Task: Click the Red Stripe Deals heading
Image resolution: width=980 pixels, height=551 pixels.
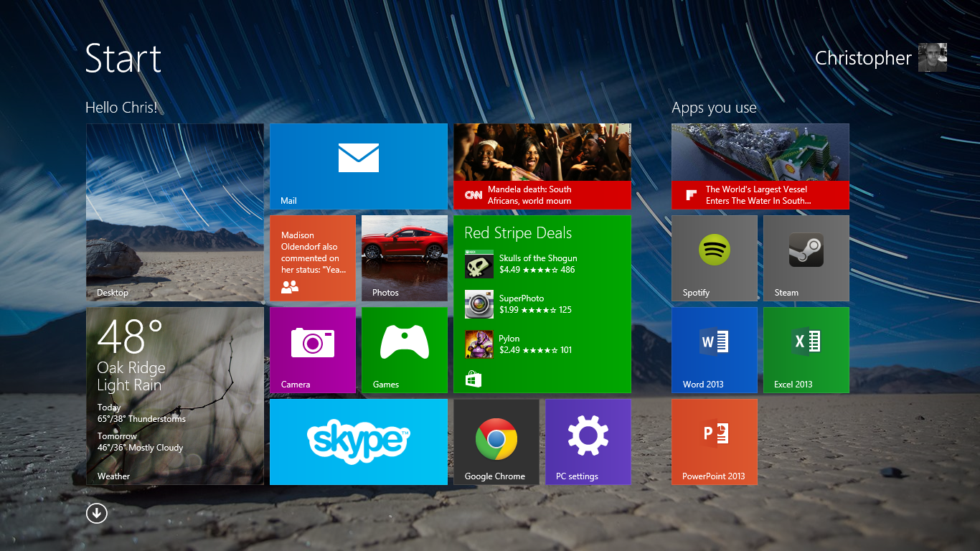Action: tap(518, 233)
